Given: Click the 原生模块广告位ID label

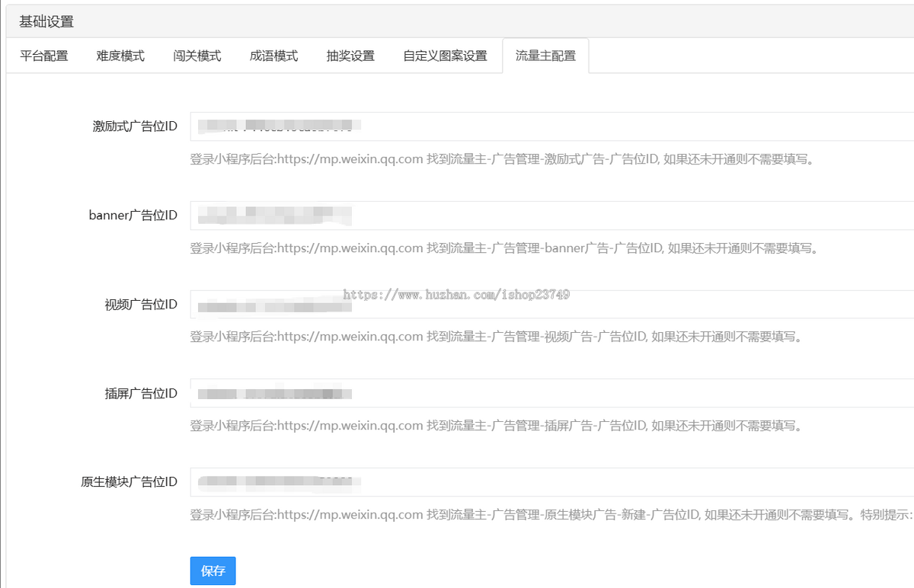Looking at the screenshot, I should (129, 482).
